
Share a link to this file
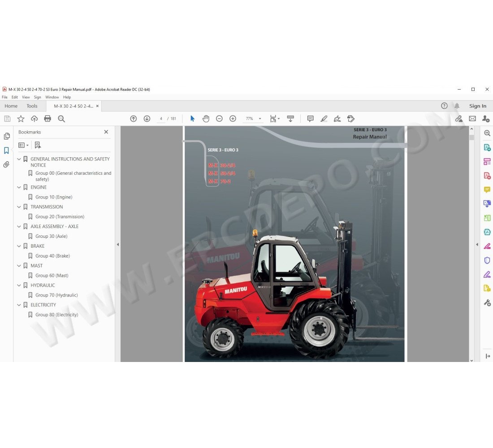click(459, 119)
